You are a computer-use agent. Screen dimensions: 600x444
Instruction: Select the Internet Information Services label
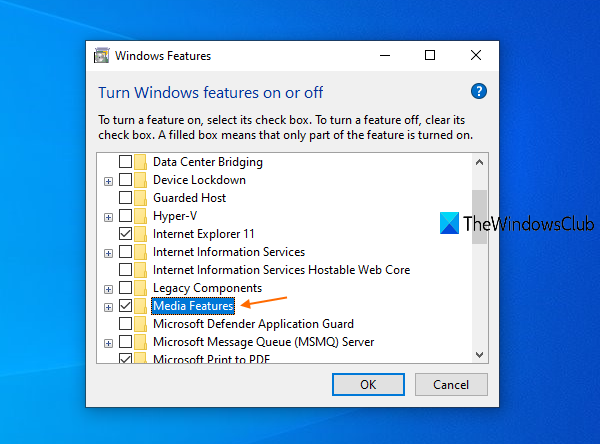(x=229, y=252)
